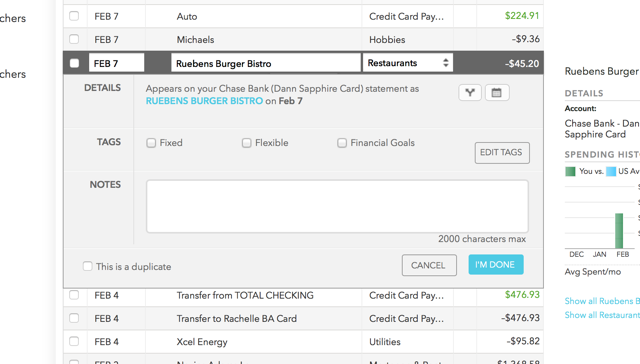Click the green $476.93 amount
This screenshot has height=364, width=640.
pos(522,295)
